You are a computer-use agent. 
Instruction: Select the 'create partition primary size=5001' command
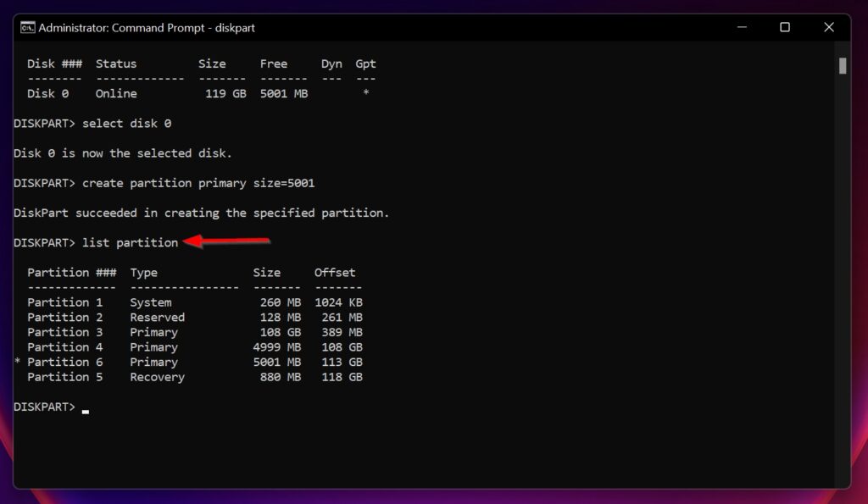pyautogui.click(x=198, y=182)
